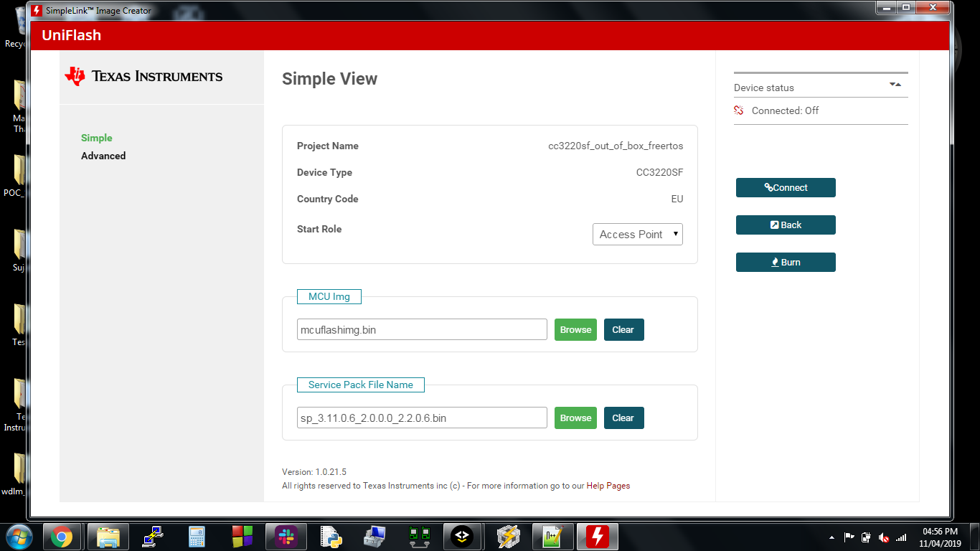Open the Calculator taskbar icon
The width and height of the screenshot is (980, 551).
click(197, 537)
